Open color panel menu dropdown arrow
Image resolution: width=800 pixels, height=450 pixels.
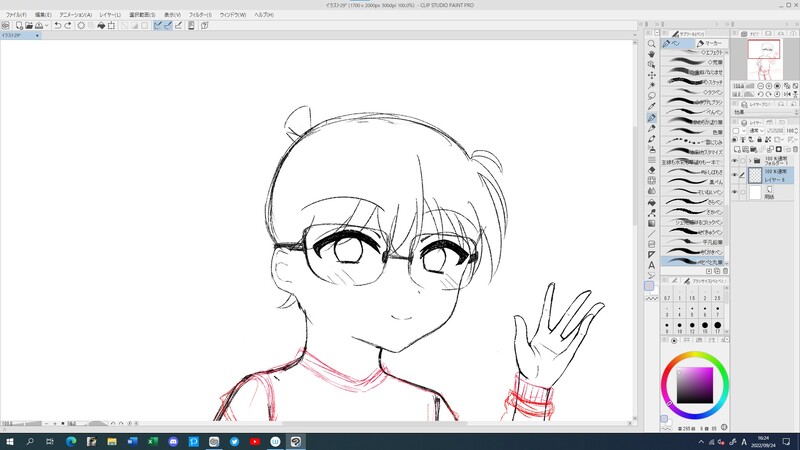pyautogui.click(x=727, y=339)
